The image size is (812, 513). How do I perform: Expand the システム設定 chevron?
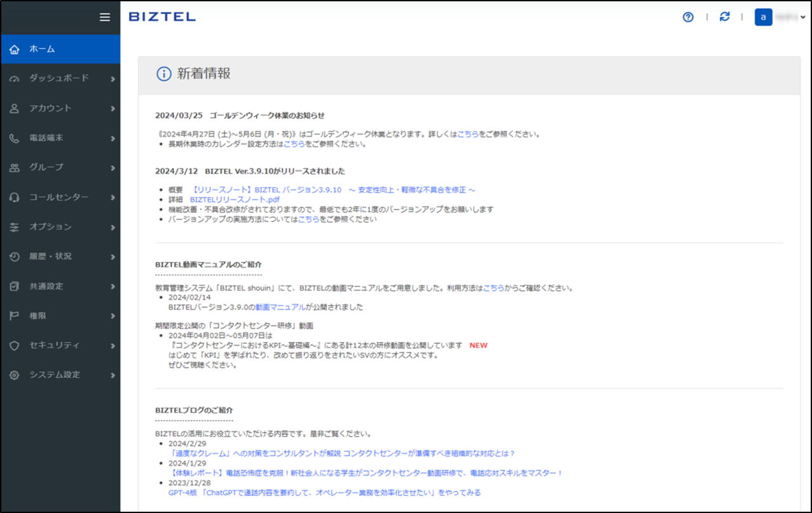click(x=113, y=376)
